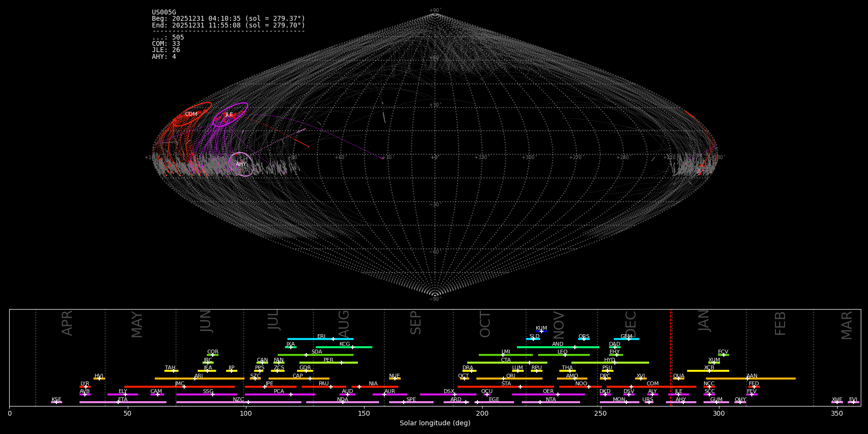Click the XHE shower label in the timeline
The height and width of the screenshot is (434, 868).
click(837, 400)
